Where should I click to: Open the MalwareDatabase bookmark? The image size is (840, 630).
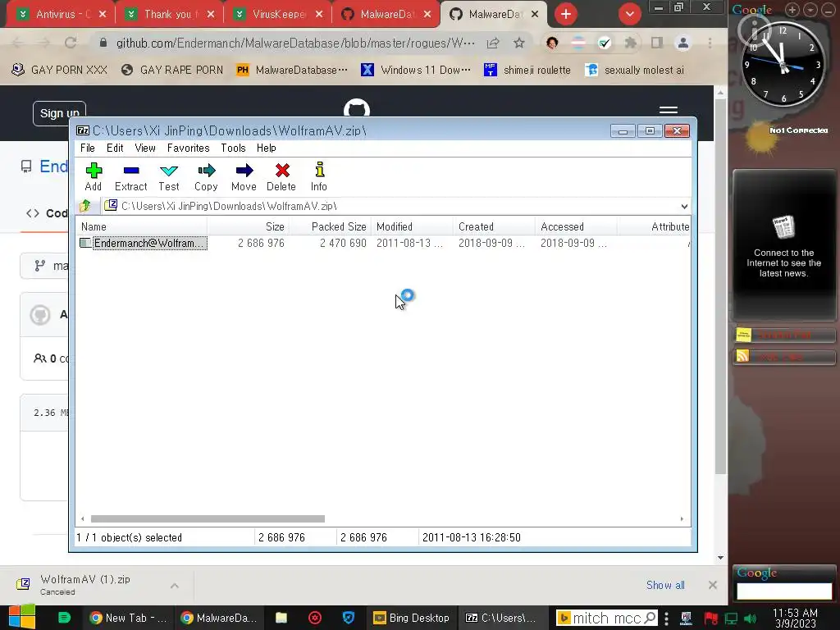pos(292,71)
